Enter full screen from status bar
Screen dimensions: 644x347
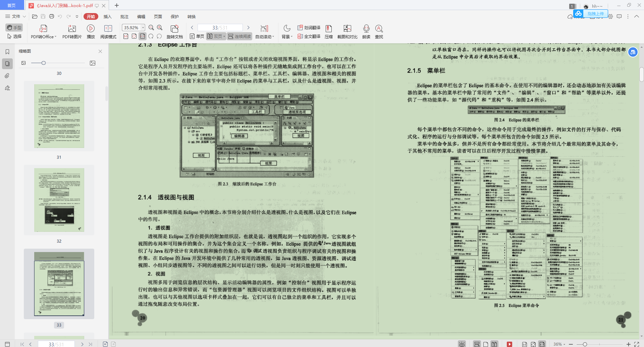(637, 344)
